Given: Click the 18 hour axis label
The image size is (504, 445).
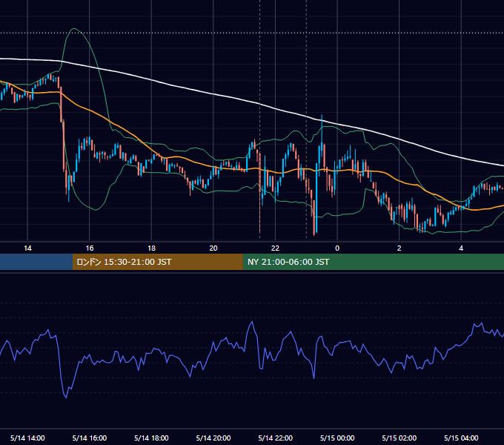Looking at the screenshot, I should [151, 248].
